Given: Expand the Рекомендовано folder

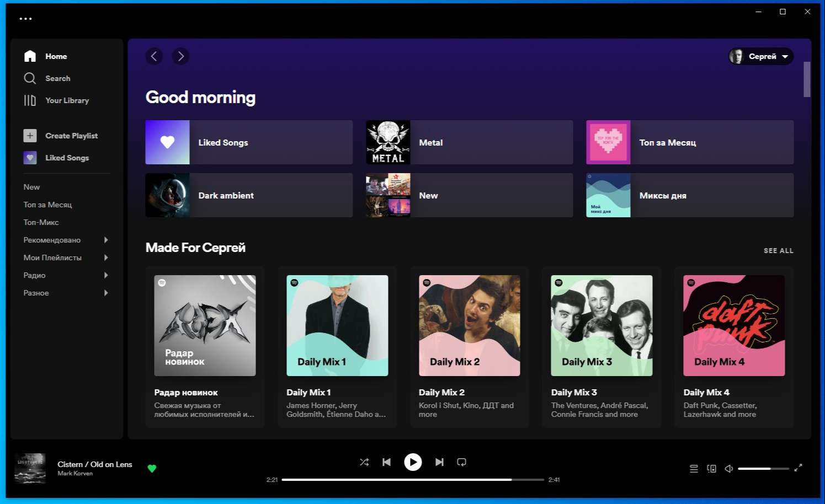Looking at the screenshot, I should [x=106, y=240].
